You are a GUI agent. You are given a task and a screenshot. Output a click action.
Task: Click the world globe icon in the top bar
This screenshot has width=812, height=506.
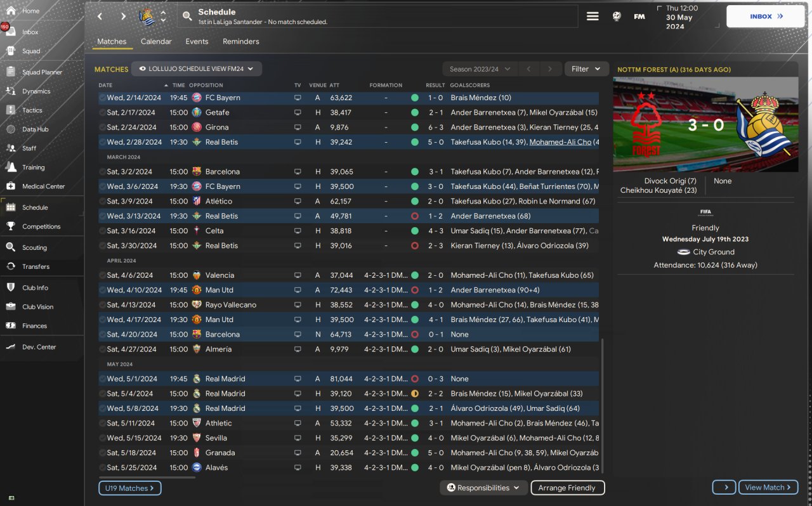617,16
